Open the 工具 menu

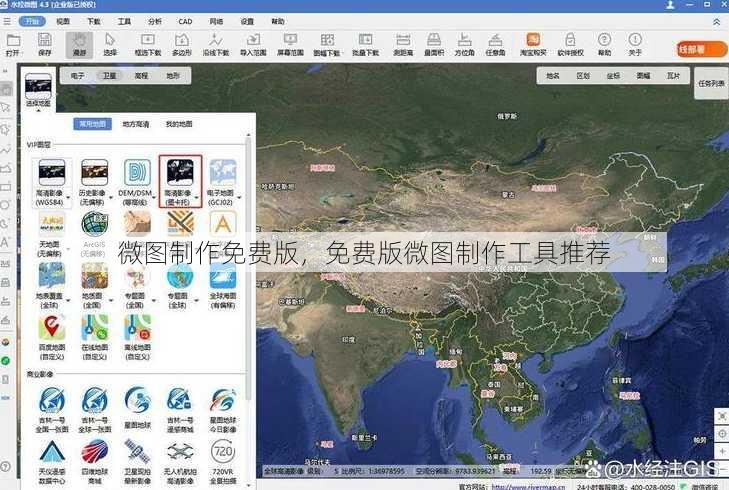click(x=124, y=21)
